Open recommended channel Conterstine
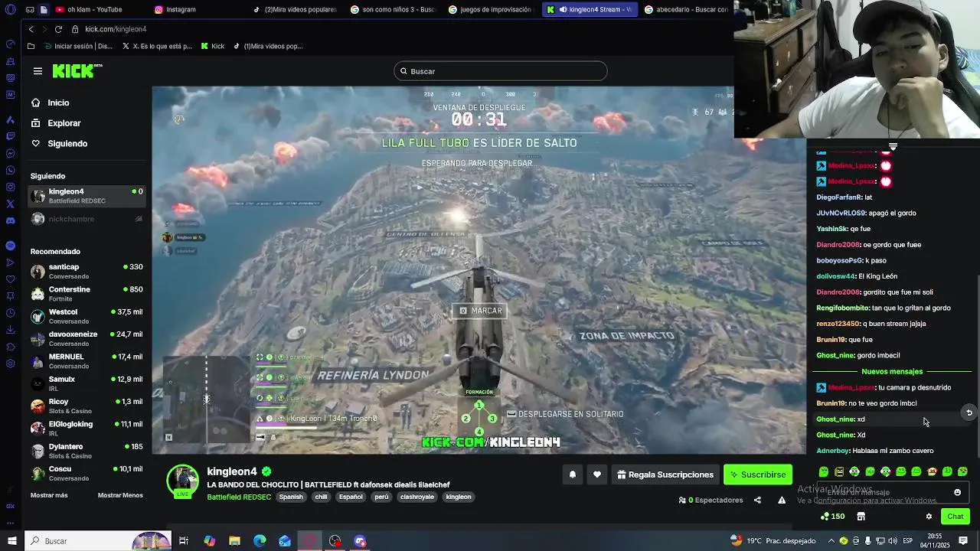This screenshot has height=551, width=980. 86,294
